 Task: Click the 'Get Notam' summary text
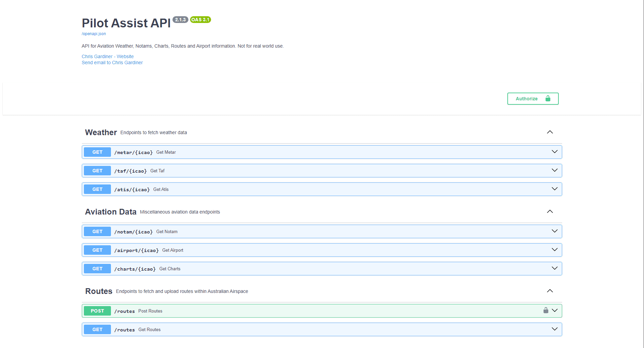coord(167,232)
